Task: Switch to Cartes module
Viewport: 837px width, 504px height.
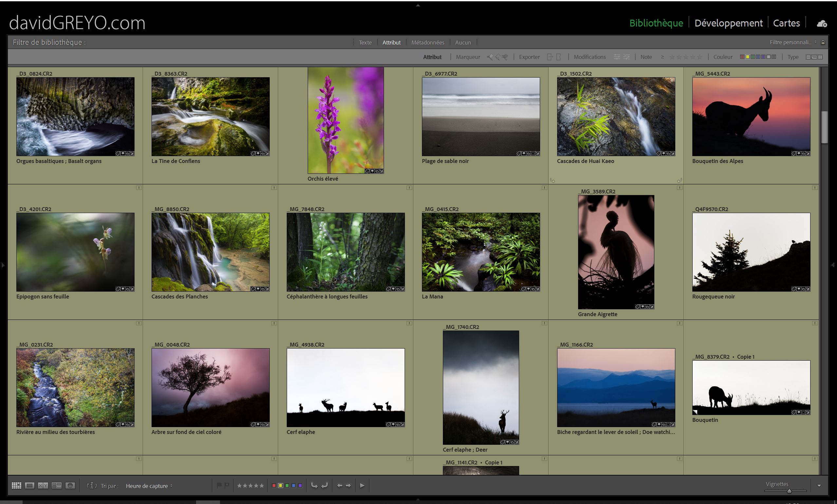Action: [786, 23]
